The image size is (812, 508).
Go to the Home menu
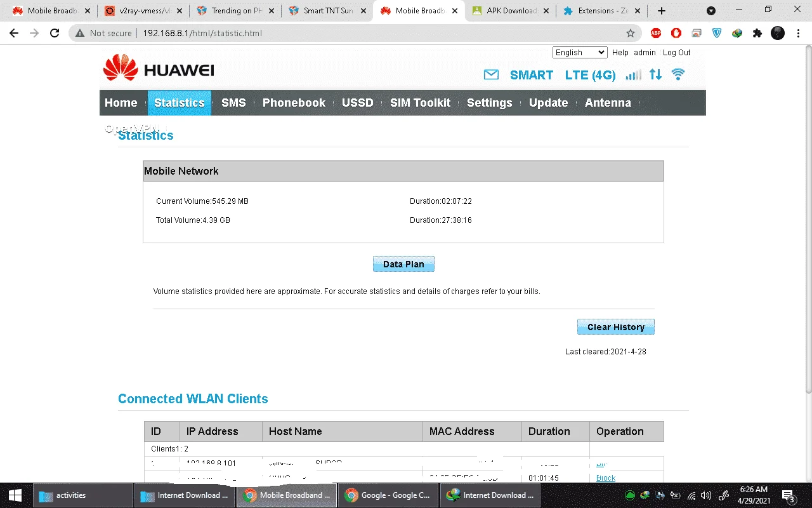tap(121, 103)
